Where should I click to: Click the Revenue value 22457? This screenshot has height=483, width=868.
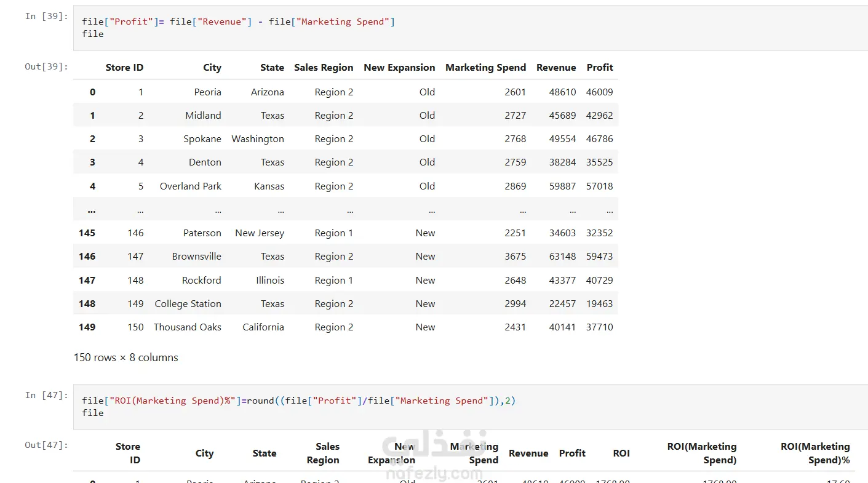[563, 304]
